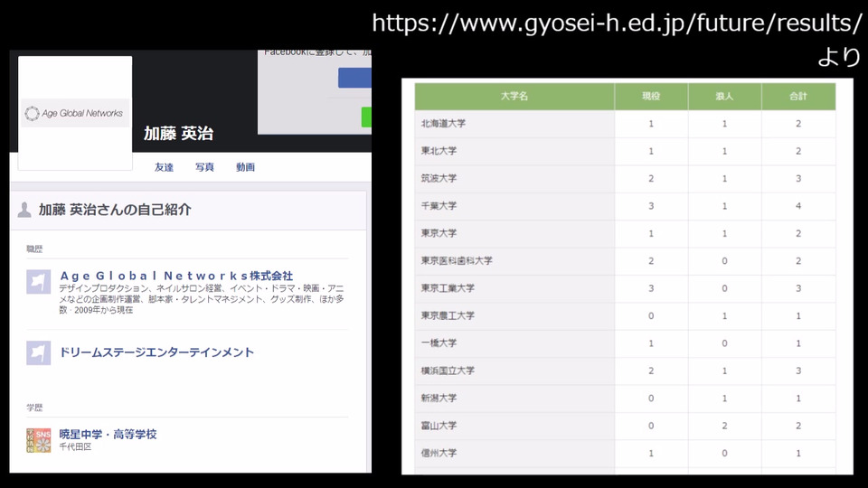
Task: Click the person icon beside 自己紹介 heading
Action: [24, 210]
